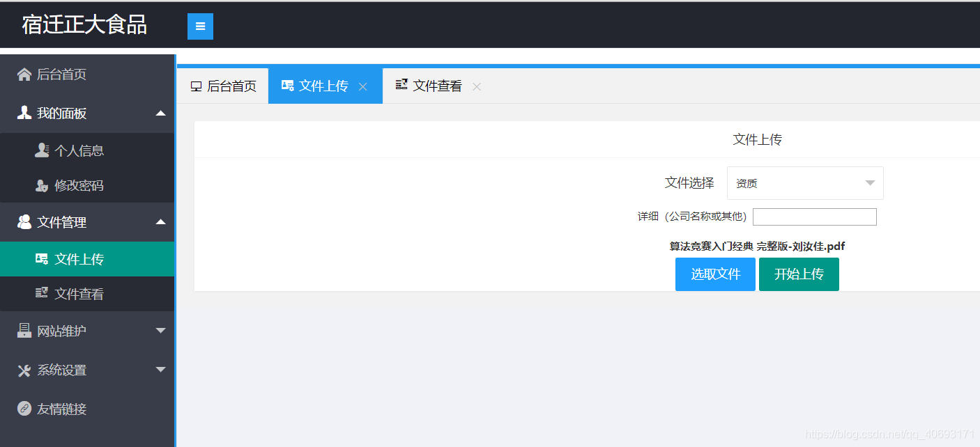The width and height of the screenshot is (980, 447).
Task: Open 修改密码 in the sidebar
Action: point(87,186)
